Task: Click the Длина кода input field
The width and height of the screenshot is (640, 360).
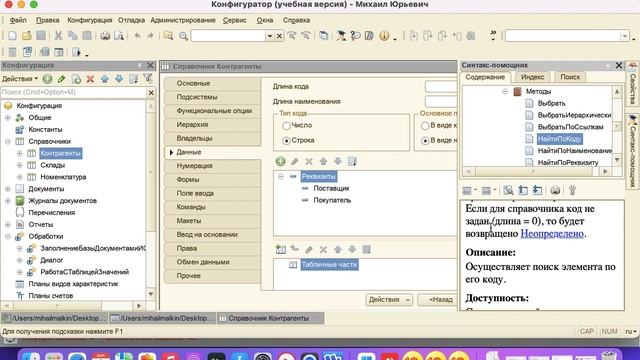Action: coord(441,87)
